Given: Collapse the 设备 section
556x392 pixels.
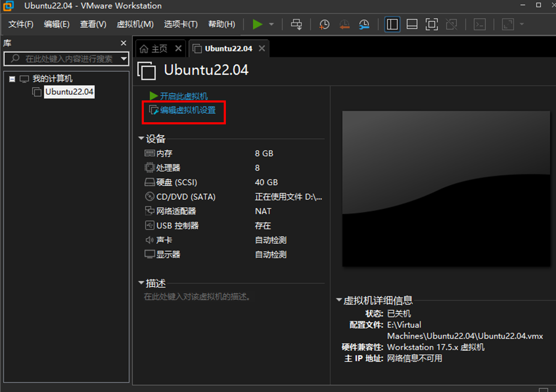Looking at the screenshot, I should coord(141,138).
